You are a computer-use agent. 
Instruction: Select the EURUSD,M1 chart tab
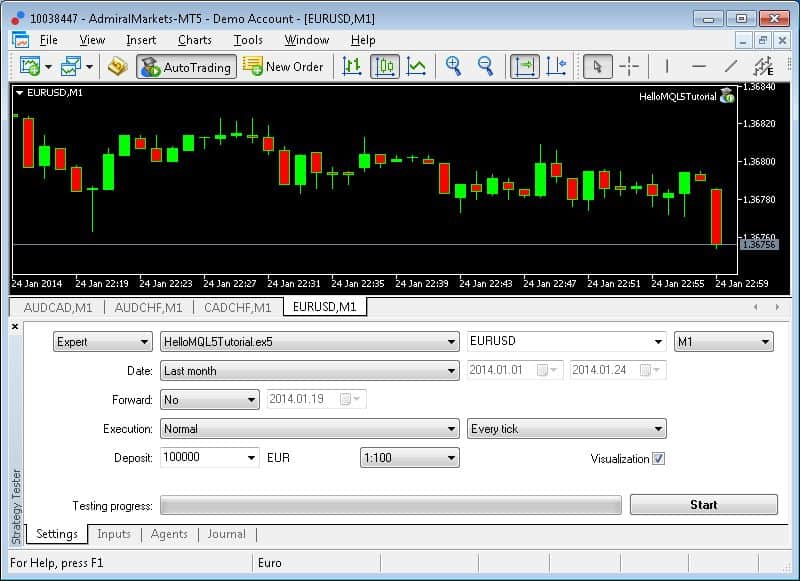click(324, 307)
